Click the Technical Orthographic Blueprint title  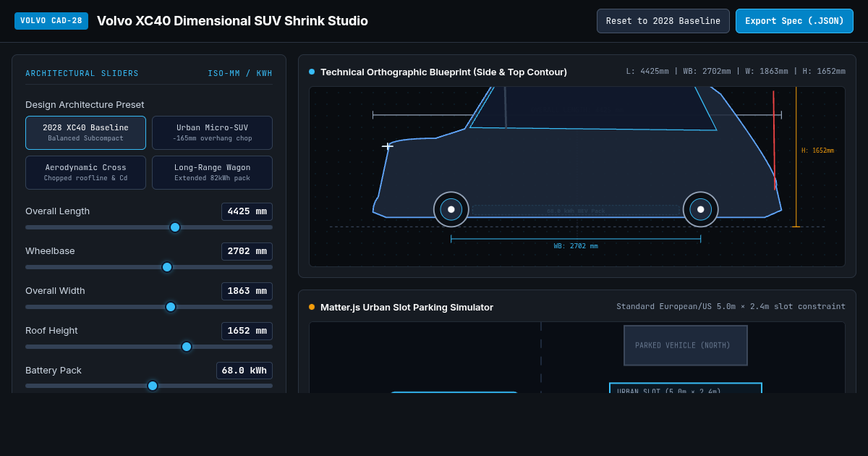(443, 72)
